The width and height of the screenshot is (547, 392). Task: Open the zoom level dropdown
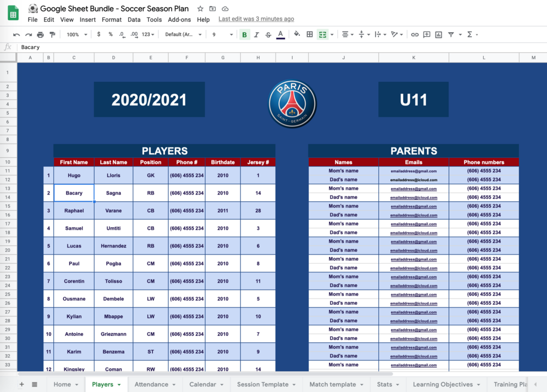(x=77, y=34)
